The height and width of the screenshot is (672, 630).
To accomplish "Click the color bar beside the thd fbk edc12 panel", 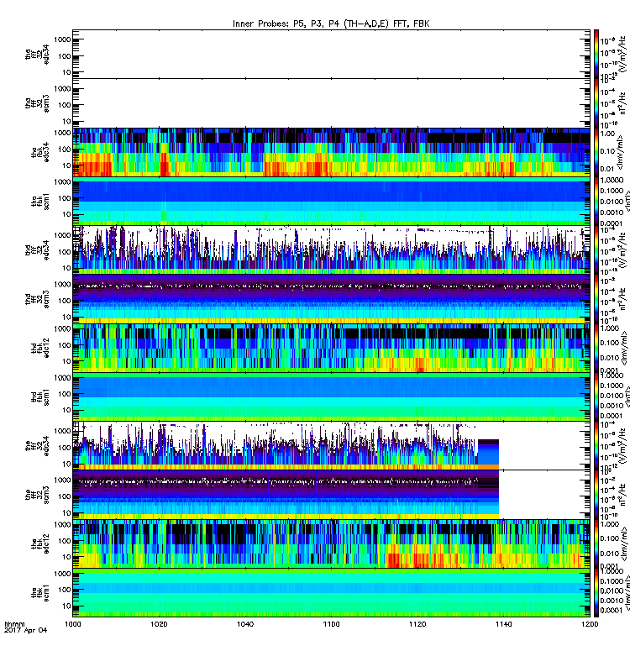I will point(596,348).
